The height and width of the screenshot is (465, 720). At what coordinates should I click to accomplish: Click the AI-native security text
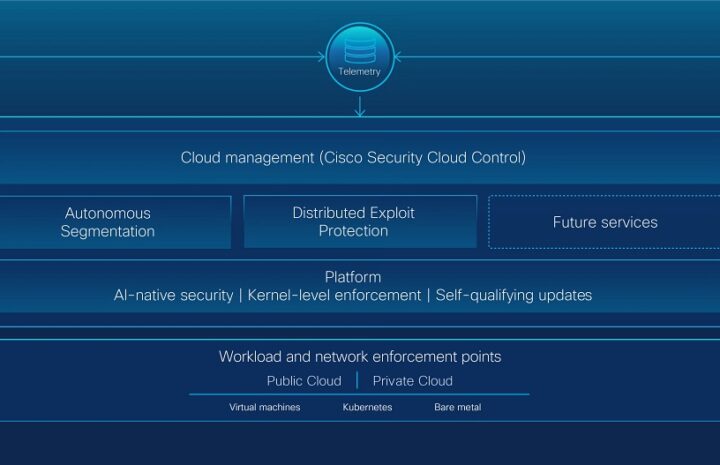pyautogui.click(x=174, y=295)
